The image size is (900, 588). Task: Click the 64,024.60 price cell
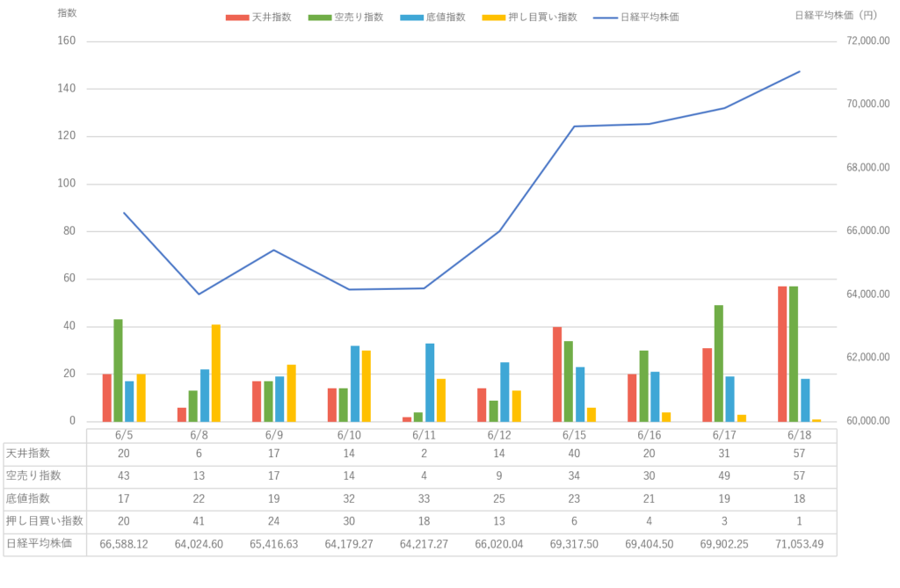click(x=199, y=544)
